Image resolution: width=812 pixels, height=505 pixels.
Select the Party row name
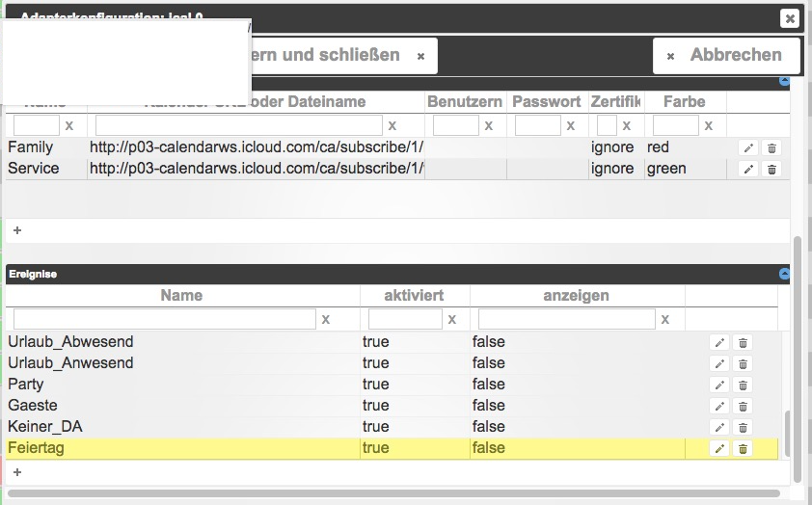point(25,385)
